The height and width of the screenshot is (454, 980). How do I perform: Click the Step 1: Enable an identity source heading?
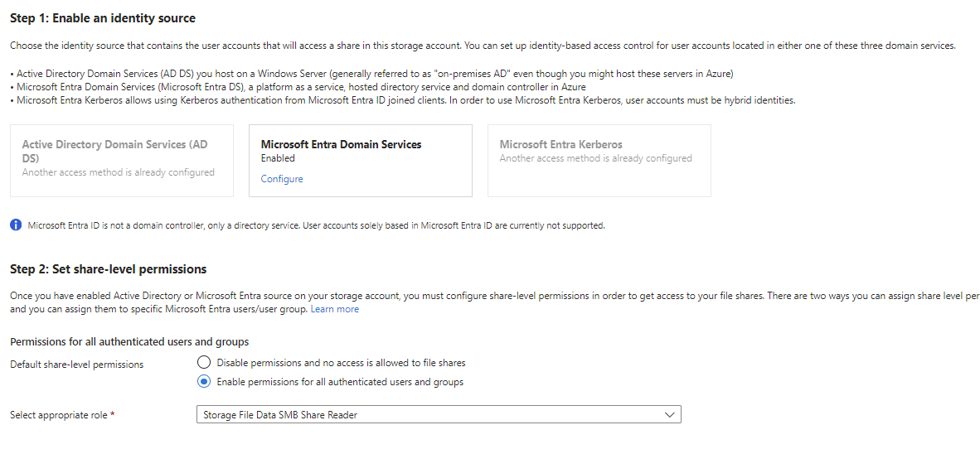(x=103, y=19)
